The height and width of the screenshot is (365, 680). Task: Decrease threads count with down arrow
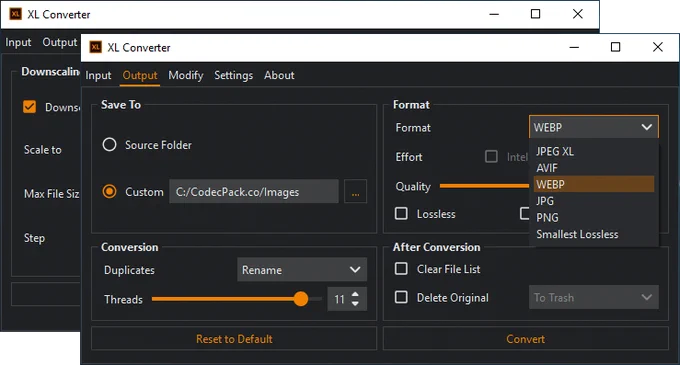pos(355,304)
